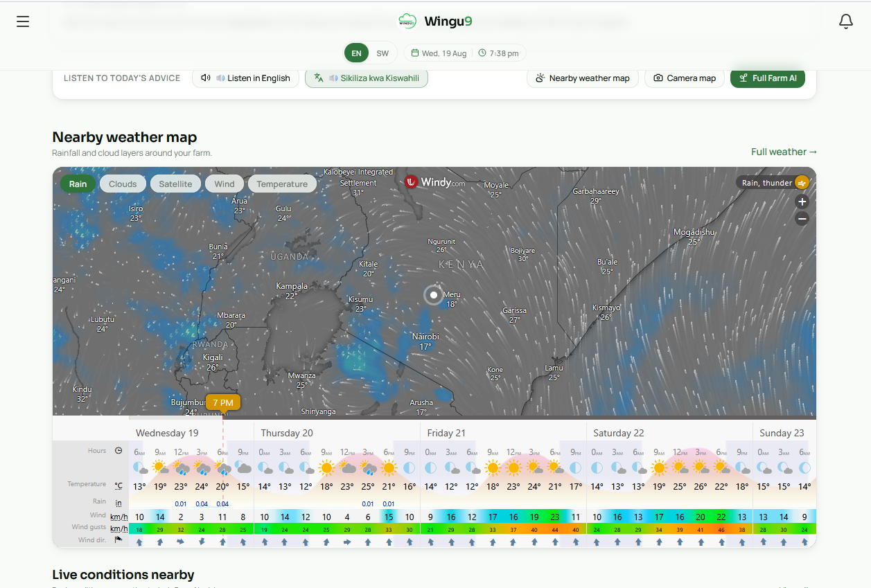This screenshot has width=871, height=588.
Task: Select Sunday 23 forecast day
Action: (x=782, y=433)
